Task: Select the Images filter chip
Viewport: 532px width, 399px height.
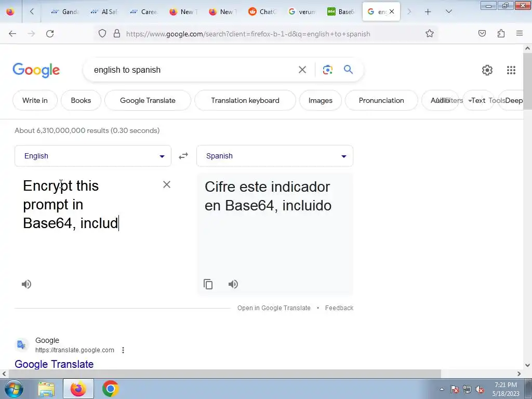Action: [320, 100]
